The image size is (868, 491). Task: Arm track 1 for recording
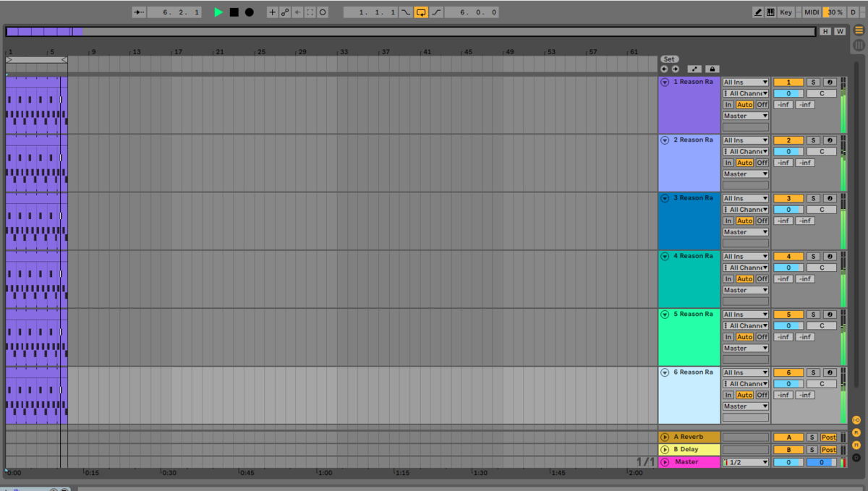(x=830, y=82)
